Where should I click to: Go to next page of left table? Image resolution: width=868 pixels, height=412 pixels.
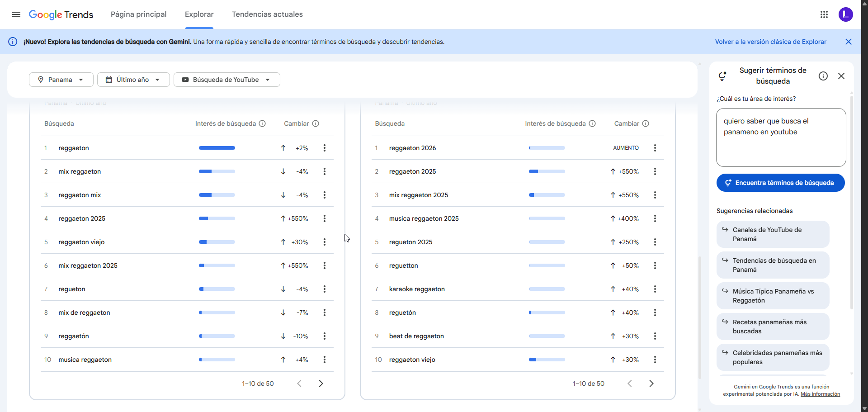321,384
